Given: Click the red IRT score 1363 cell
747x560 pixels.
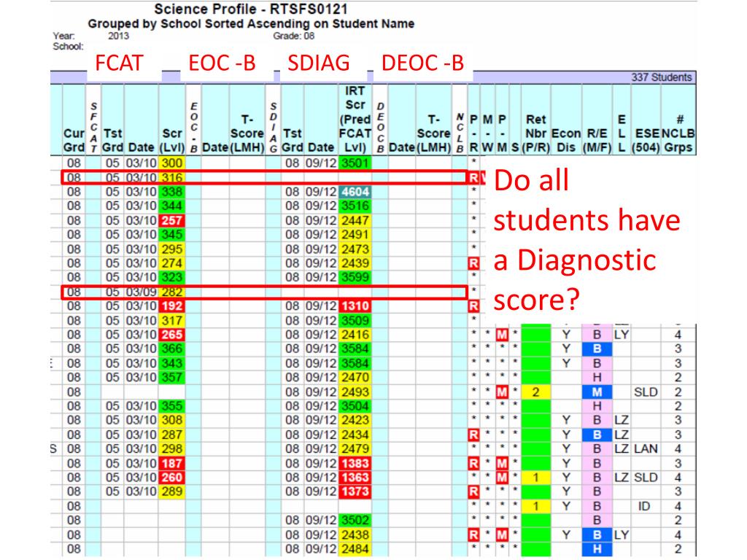Looking at the screenshot, I should click(x=355, y=477).
